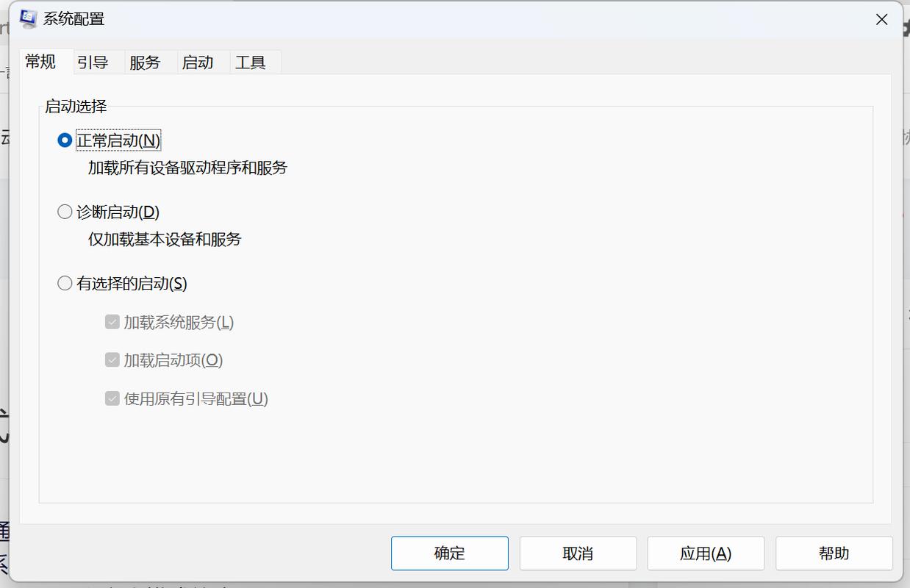Click the 应用(A) button
910x588 pixels.
point(706,553)
